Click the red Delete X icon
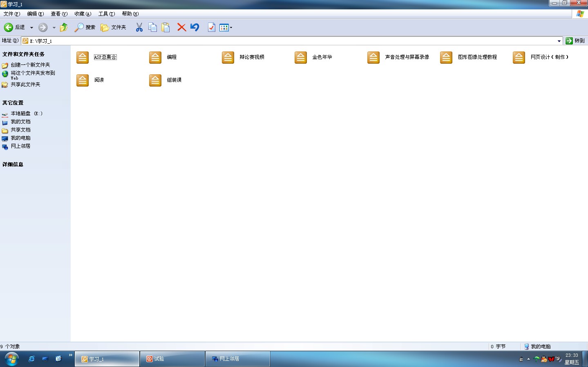Image resolution: width=588 pixels, height=367 pixels. point(181,27)
